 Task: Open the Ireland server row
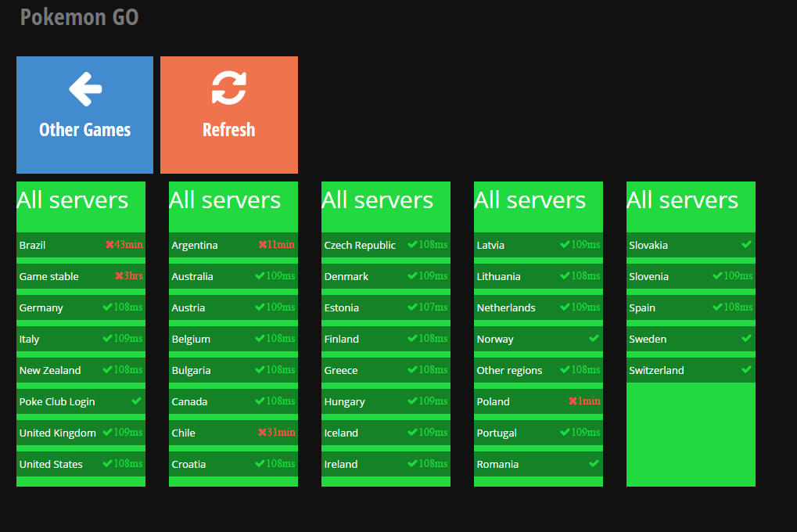pos(386,464)
